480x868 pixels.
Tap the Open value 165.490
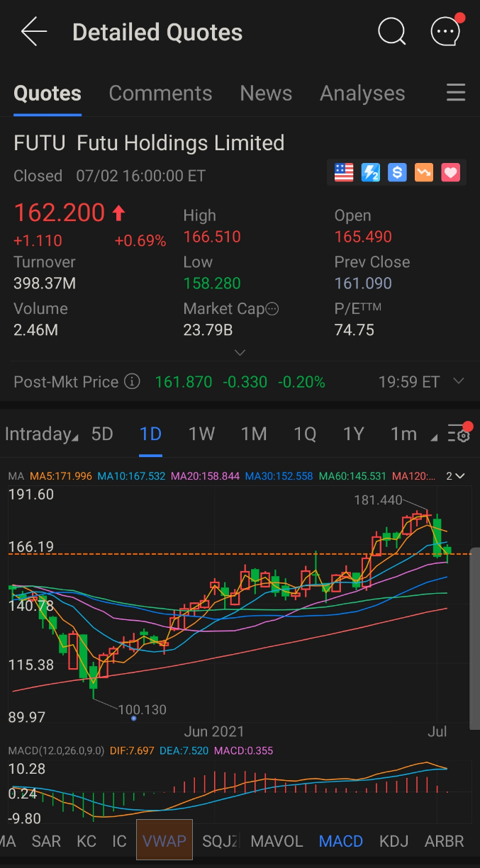pyautogui.click(x=363, y=237)
